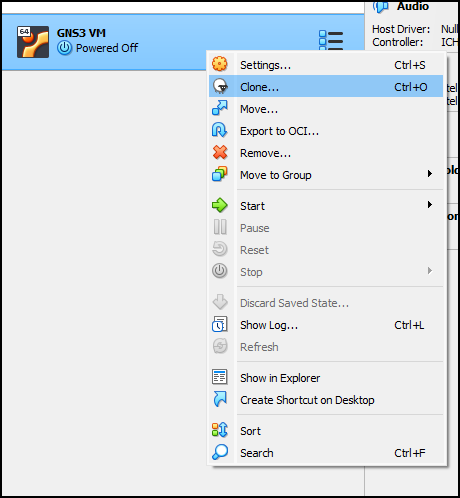Click the Sort menu entry
The image size is (460, 498).
(x=326, y=431)
